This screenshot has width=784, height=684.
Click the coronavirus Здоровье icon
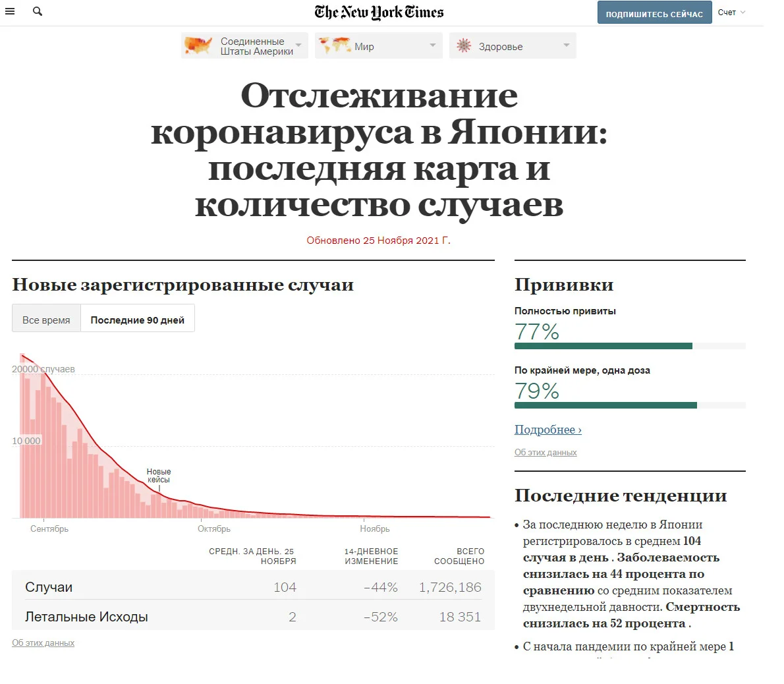tap(464, 45)
